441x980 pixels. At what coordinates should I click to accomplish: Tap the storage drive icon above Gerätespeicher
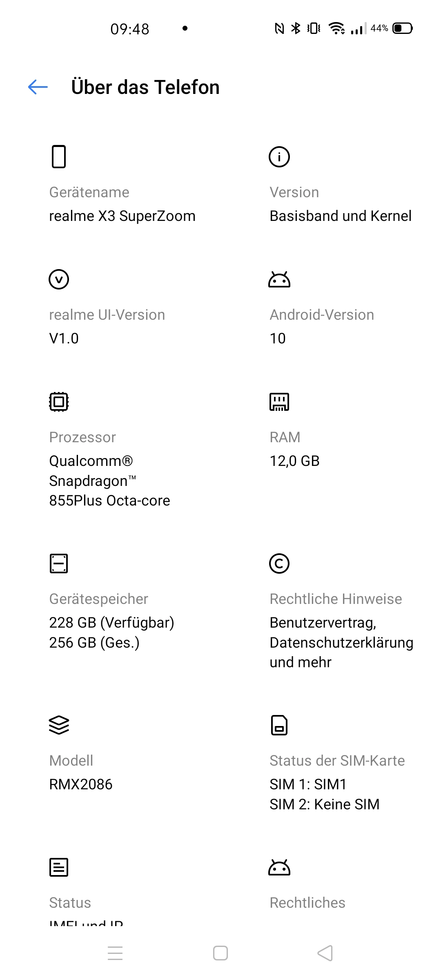pyautogui.click(x=59, y=563)
